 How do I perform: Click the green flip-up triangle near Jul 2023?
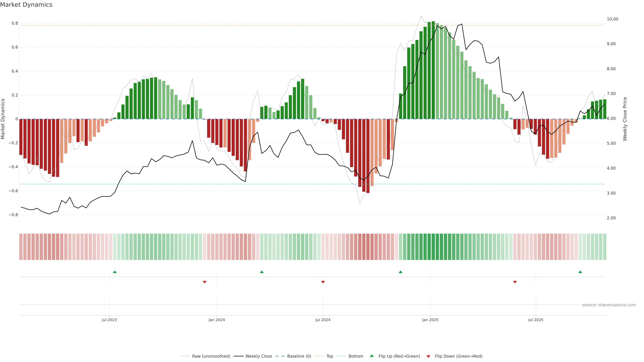point(115,272)
